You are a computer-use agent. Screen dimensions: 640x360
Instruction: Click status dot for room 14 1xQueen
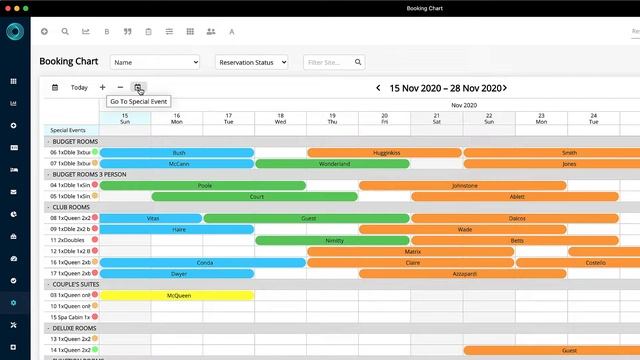coord(95,349)
